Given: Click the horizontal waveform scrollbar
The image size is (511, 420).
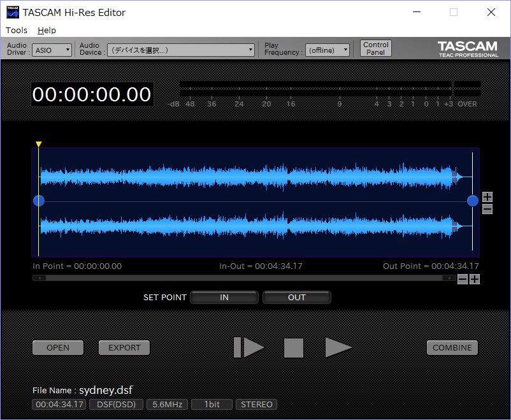Looking at the screenshot, I should [x=244, y=278].
